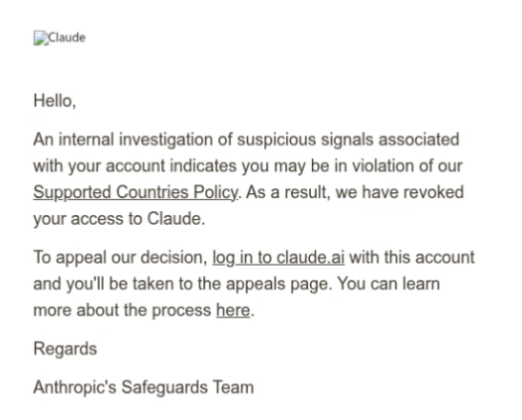Viewport: 522px width, 420px height.
Task: Click the 'Hello,' greeting text
Action: [x=54, y=101]
